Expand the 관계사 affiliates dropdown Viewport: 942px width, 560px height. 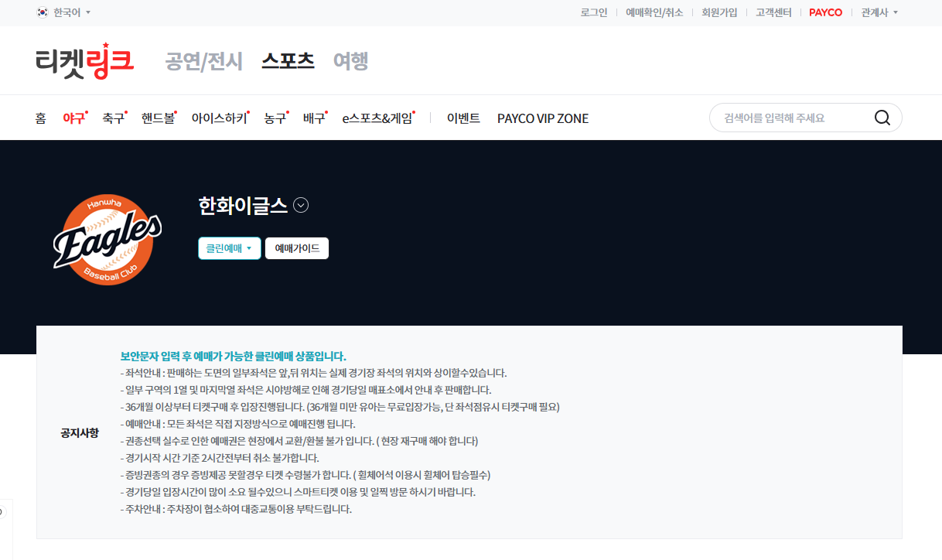pyautogui.click(x=879, y=12)
